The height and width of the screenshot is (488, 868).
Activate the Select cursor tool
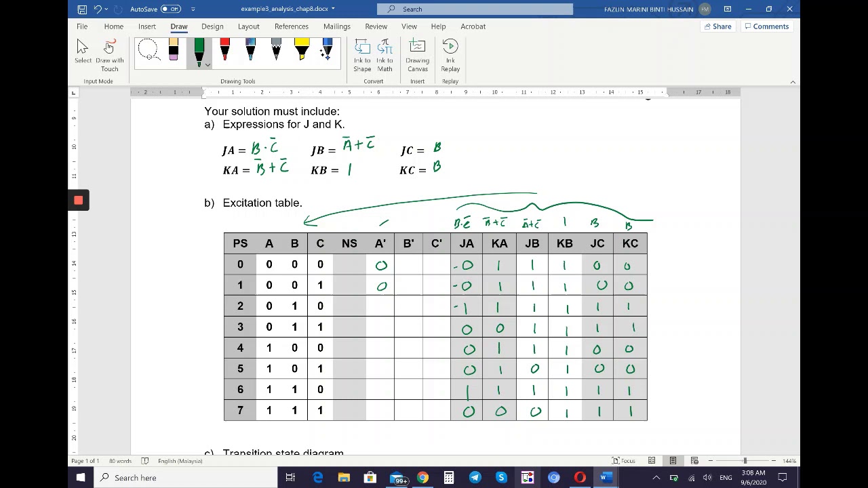[83, 52]
